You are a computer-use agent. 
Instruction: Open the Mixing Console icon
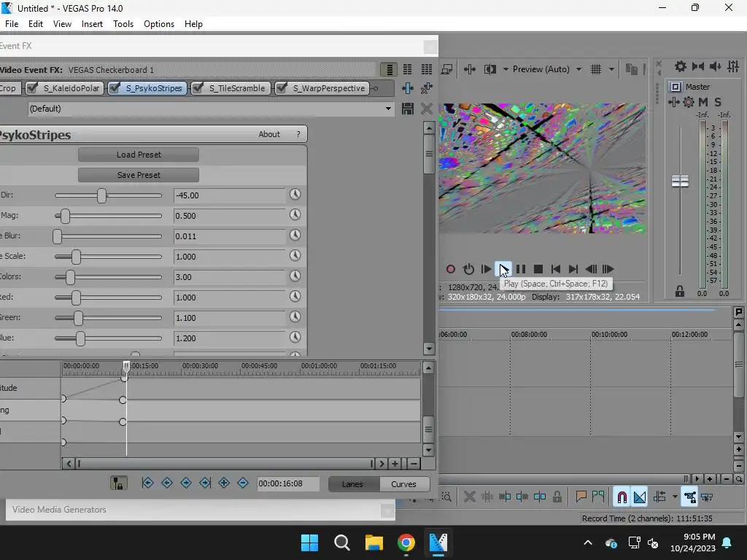tap(733, 66)
